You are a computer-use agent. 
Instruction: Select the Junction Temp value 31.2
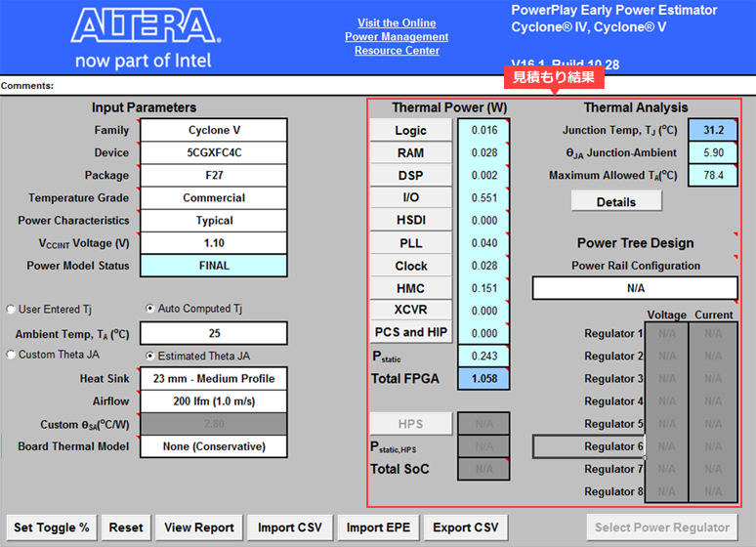(x=713, y=130)
